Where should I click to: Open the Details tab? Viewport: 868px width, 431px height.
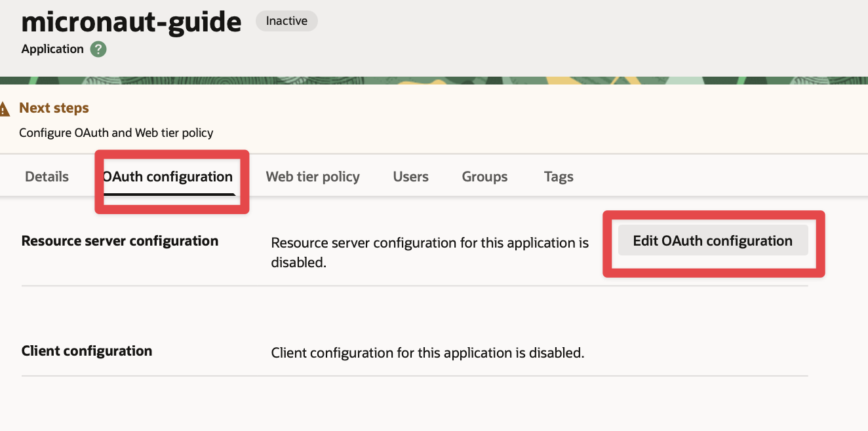pyautogui.click(x=47, y=177)
